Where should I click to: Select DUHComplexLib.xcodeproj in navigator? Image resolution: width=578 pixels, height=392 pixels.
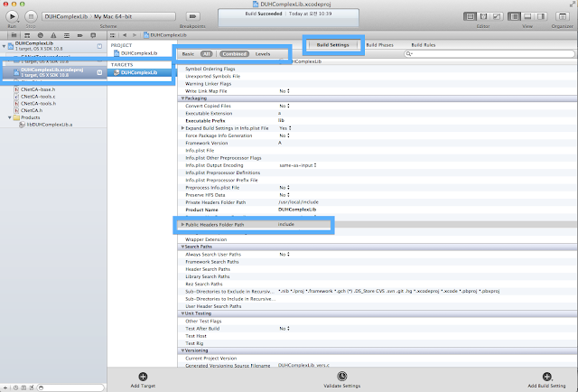53,72
